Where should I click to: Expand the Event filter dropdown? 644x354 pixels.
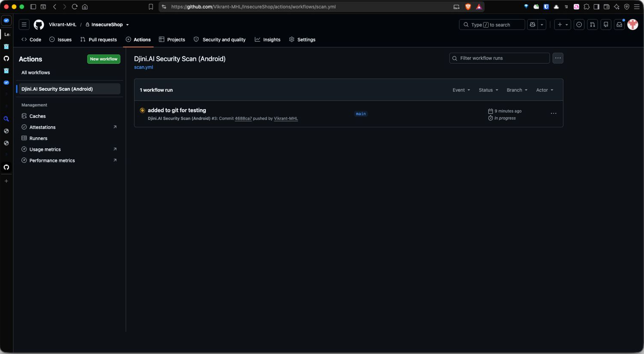click(x=461, y=90)
